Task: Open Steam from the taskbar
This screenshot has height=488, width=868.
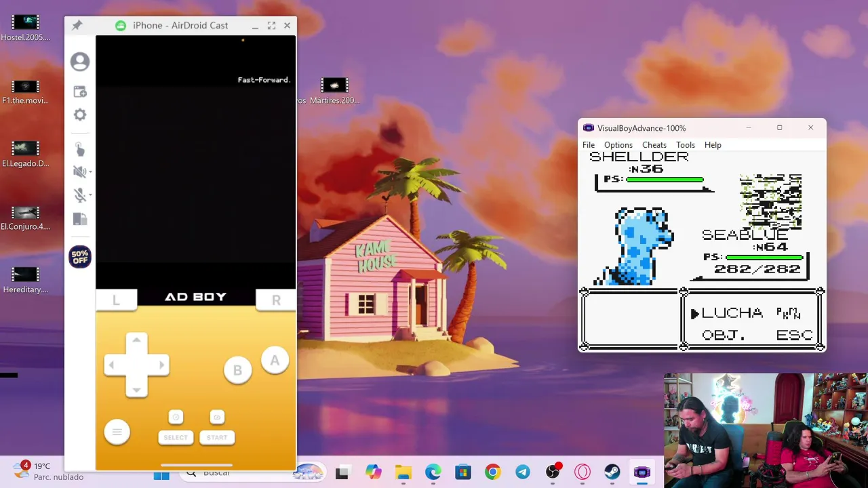Action: click(612, 472)
